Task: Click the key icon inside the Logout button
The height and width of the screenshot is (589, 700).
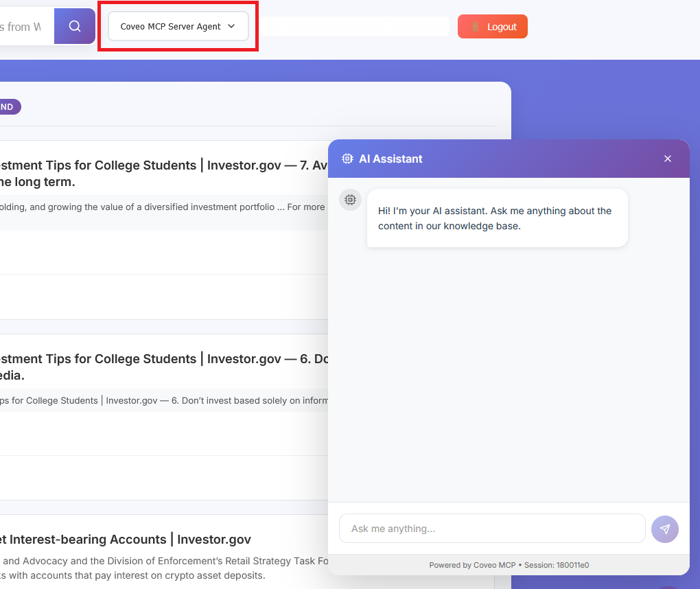Action: (475, 26)
